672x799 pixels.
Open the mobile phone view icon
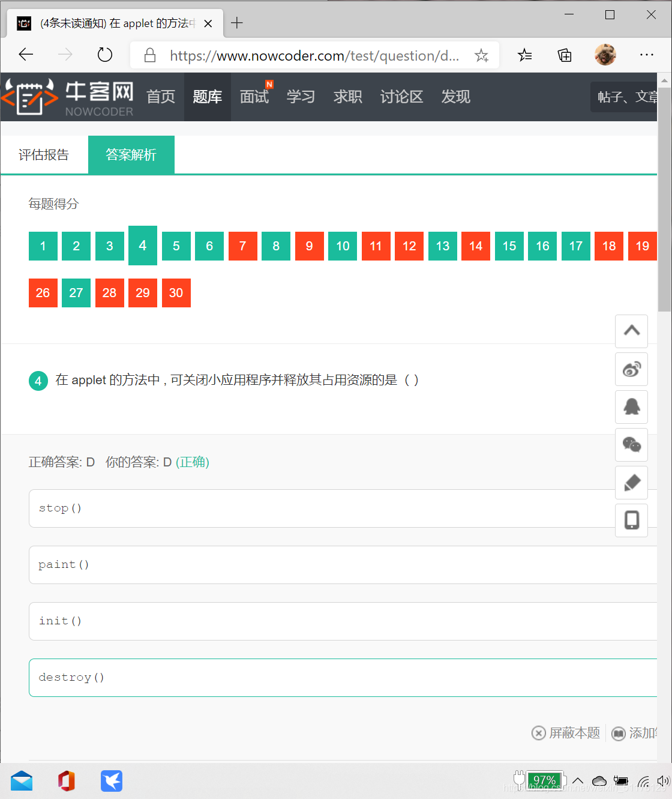(632, 520)
